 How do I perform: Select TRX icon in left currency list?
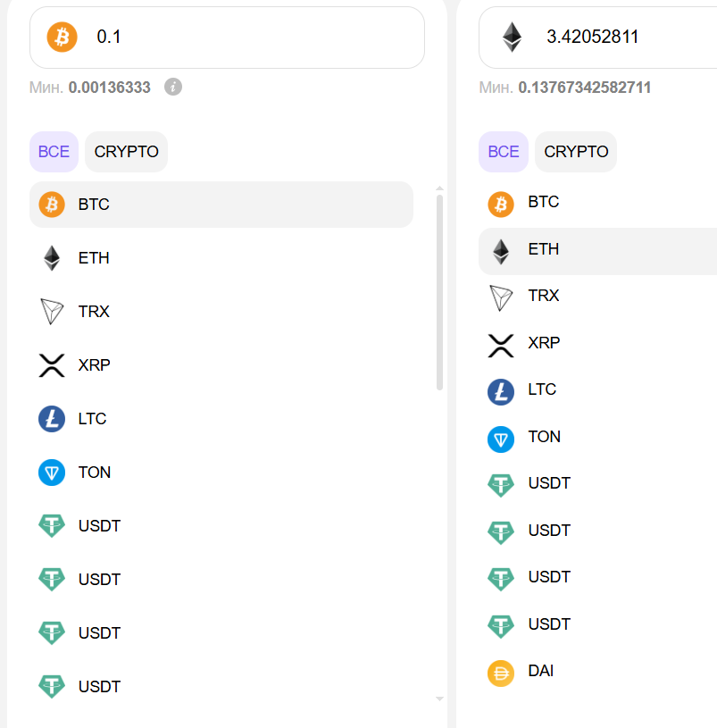(52, 312)
